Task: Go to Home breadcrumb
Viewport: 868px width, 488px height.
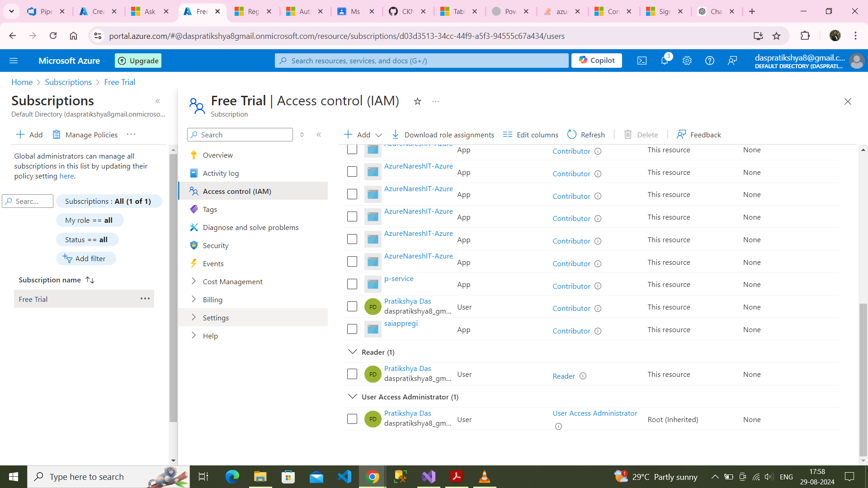Action: point(22,82)
